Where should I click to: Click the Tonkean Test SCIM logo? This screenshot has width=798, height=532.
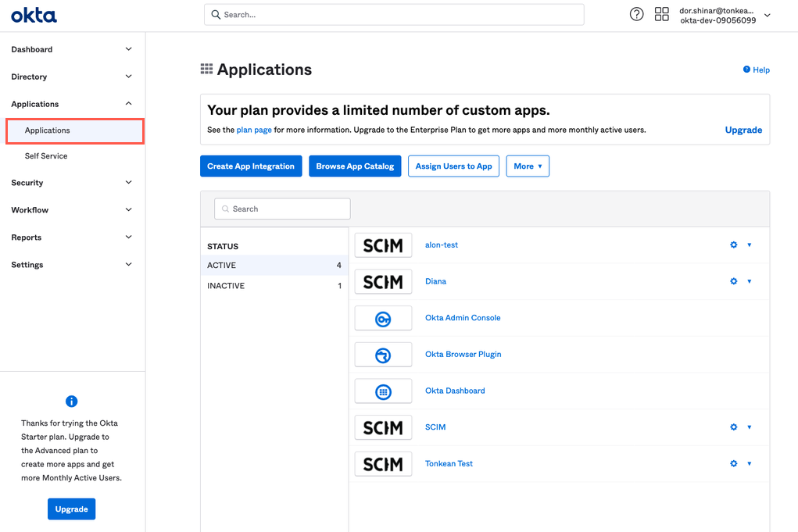point(383,464)
